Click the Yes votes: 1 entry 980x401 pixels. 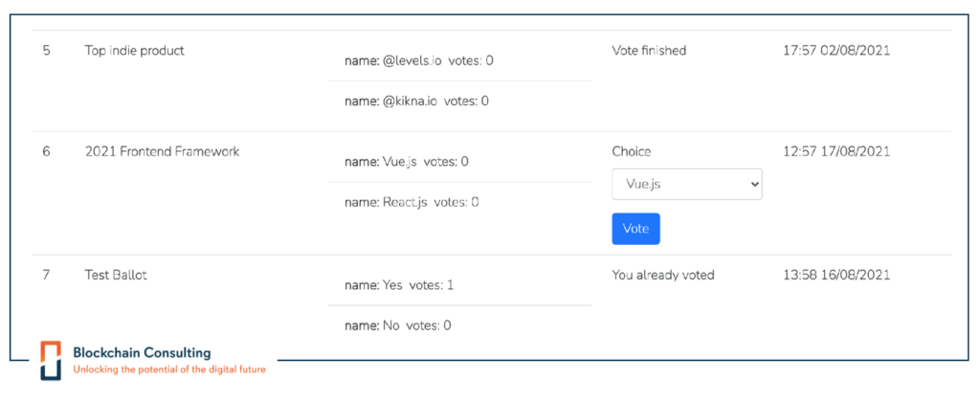coord(399,285)
